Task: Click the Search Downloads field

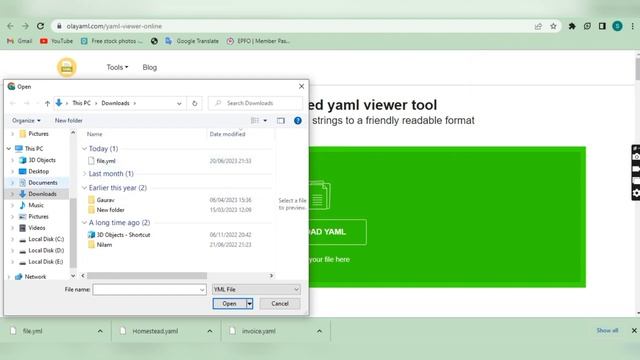Action: tap(256, 103)
